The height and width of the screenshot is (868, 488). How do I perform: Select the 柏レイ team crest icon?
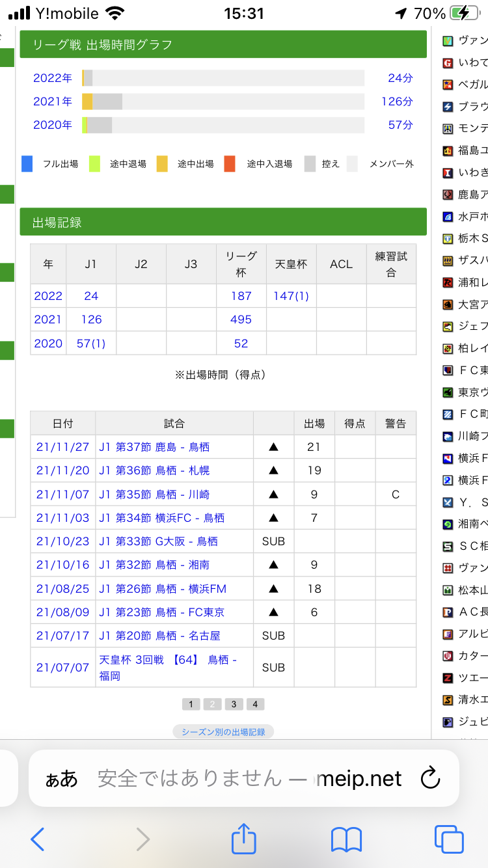pyautogui.click(x=448, y=349)
